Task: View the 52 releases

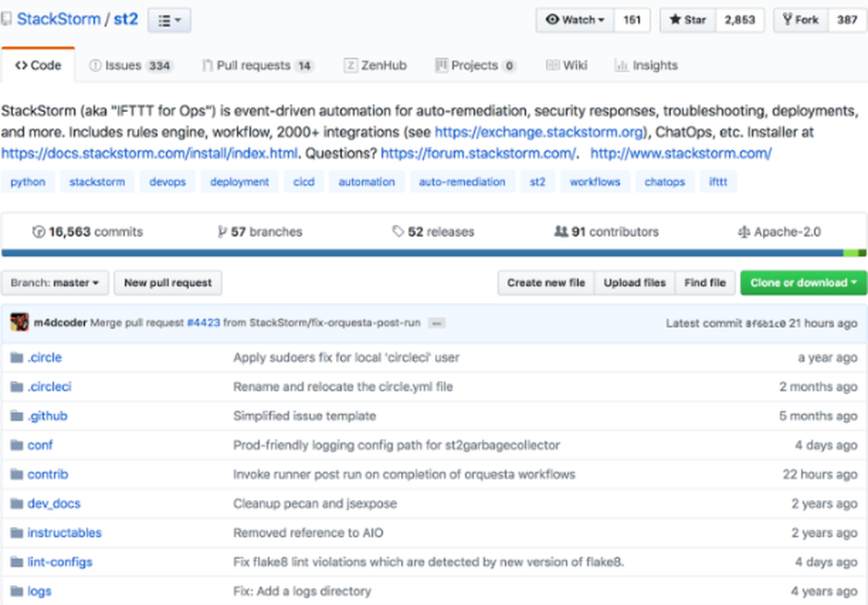Action: click(x=433, y=232)
